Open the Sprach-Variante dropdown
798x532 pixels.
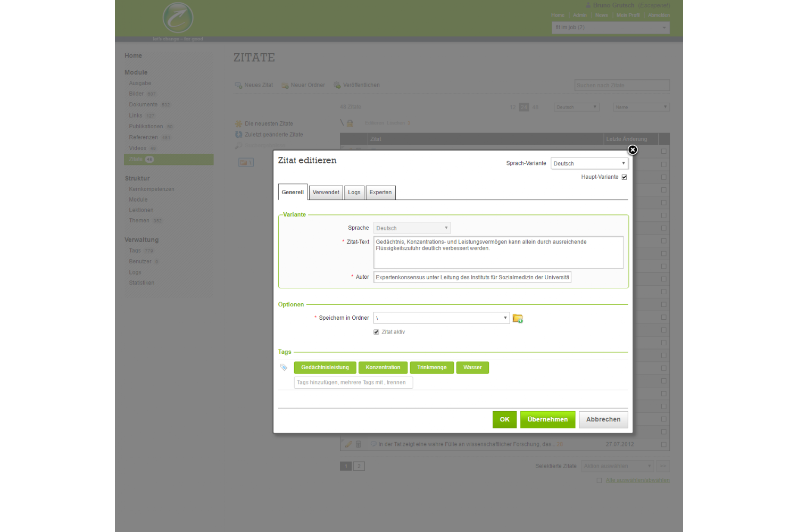click(589, 163)
